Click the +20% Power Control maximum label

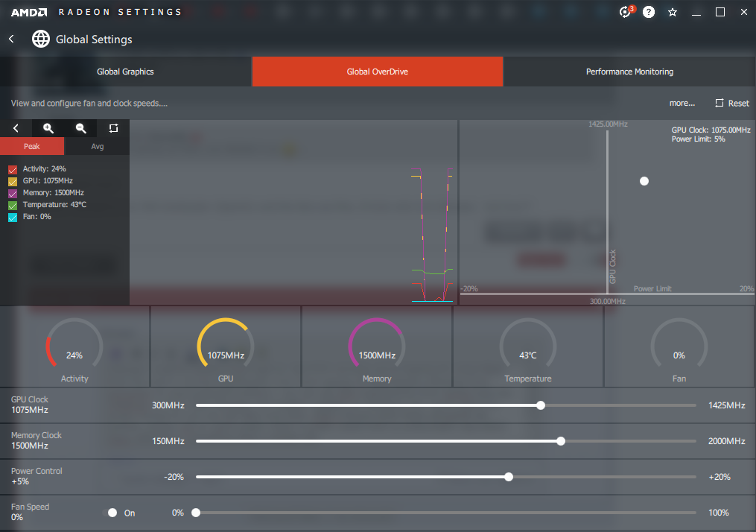[720, 477]
